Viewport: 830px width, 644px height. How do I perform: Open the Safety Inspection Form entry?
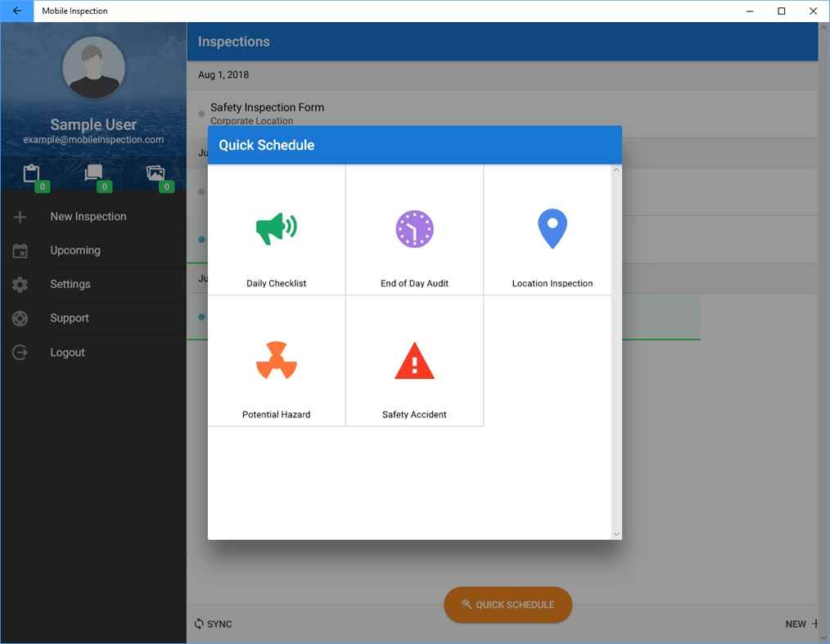pyautogui.click(x=267, y=113)
